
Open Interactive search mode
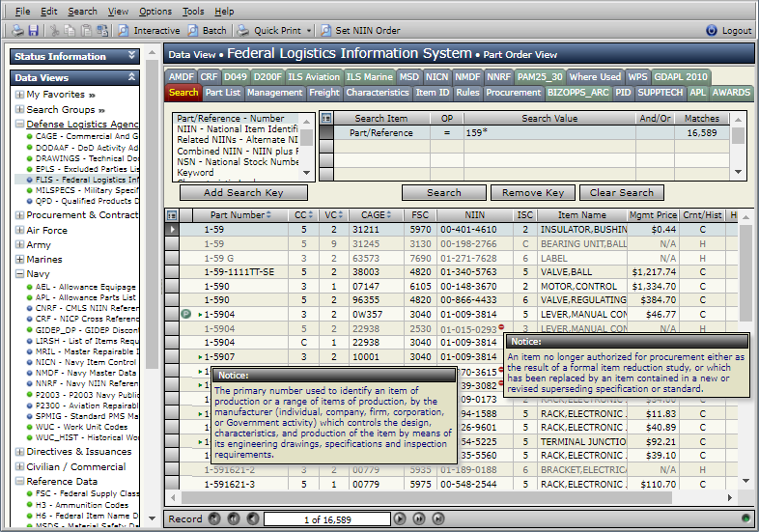tap(149, 31)
